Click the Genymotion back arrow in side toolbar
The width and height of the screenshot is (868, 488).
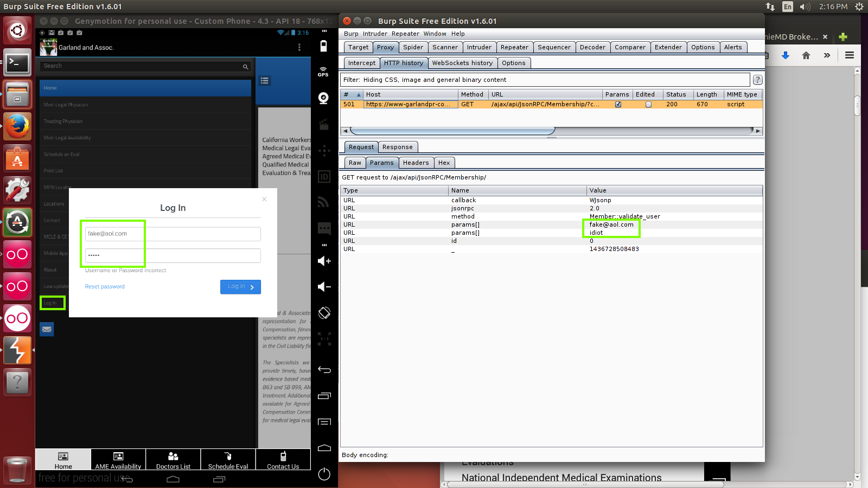(x=324, y=370)
